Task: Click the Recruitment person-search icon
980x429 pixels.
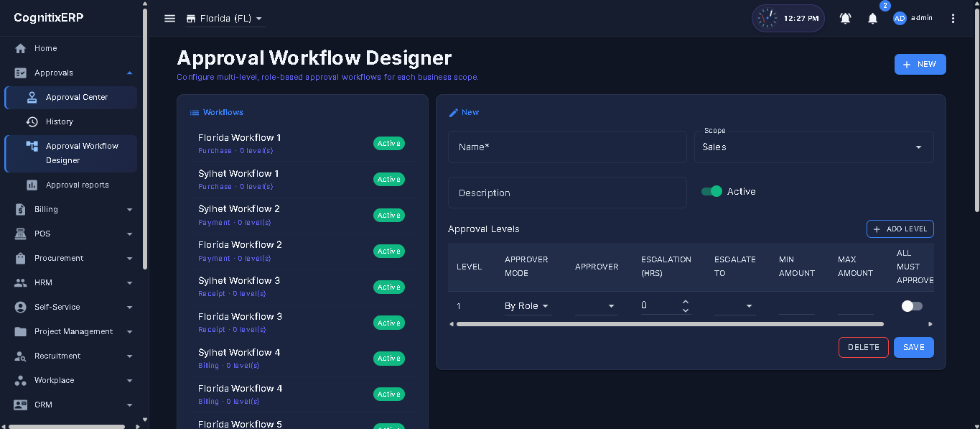Action: tap(21, 356)
